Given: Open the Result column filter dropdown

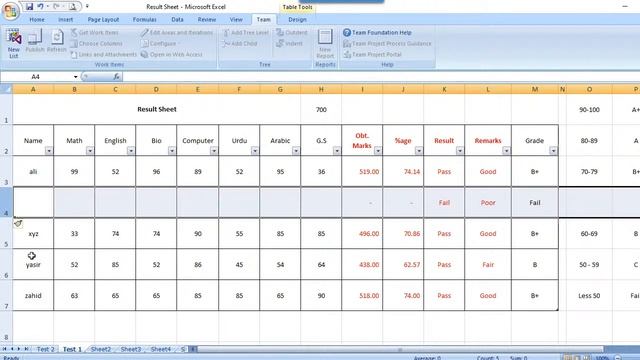Looking at the screenshot, I should (x=460, y=151).
